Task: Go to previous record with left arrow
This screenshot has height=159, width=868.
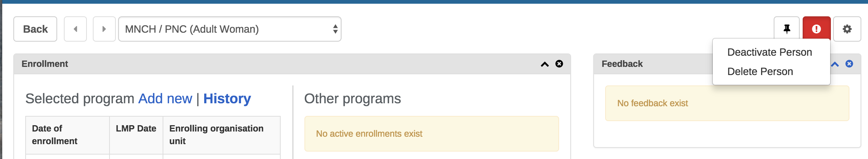Action: click(x=75, y=29)
